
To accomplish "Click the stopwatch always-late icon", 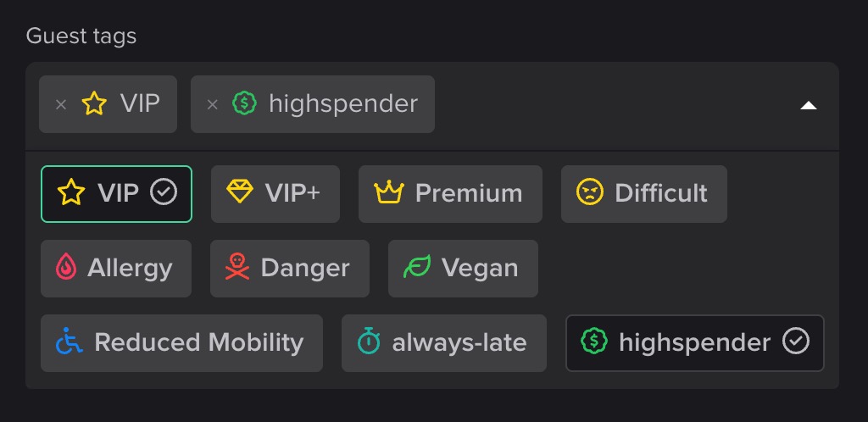I will [369, 342].
